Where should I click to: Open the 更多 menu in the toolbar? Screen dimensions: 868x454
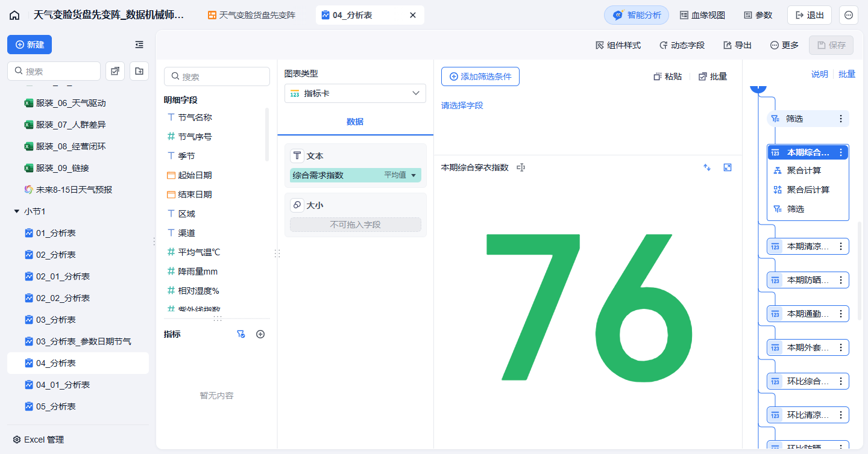coord(784,45)
